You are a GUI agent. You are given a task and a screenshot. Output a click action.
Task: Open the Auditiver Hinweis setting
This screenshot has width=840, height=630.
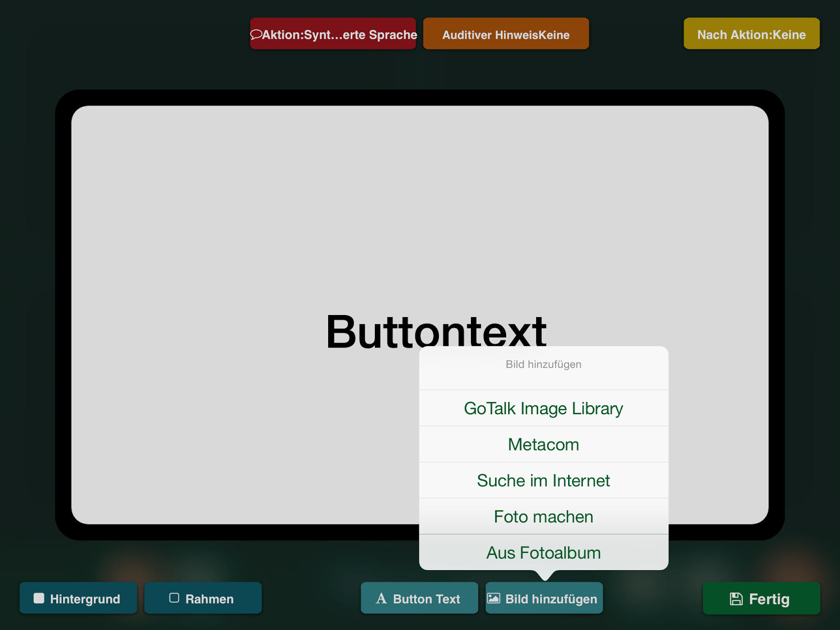506,34
